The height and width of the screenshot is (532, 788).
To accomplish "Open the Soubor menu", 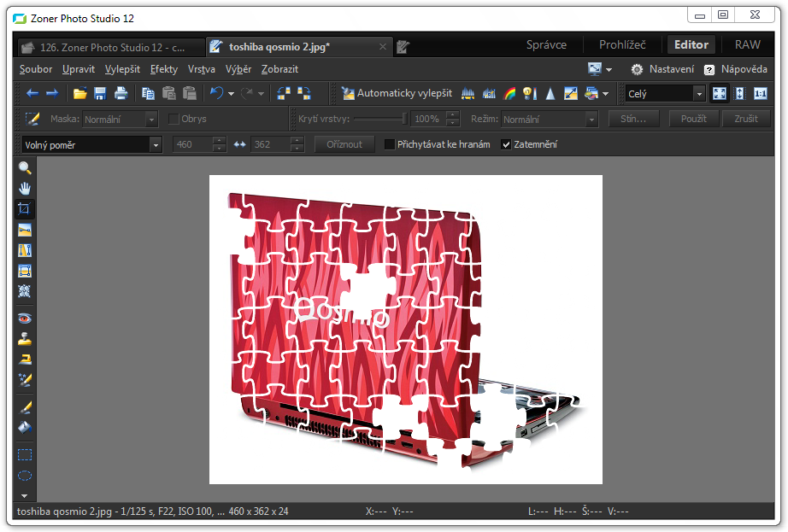I will pyautogui.click(x=36, y=69).
